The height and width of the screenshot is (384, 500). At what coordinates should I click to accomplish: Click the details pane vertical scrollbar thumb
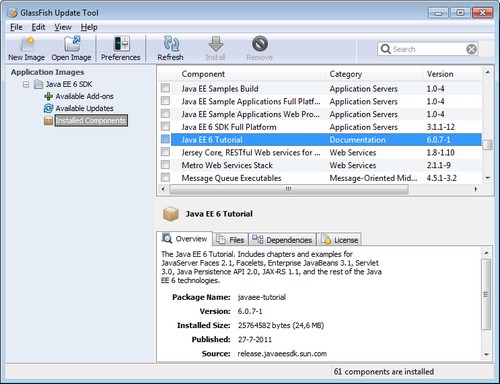pos(487,294)
